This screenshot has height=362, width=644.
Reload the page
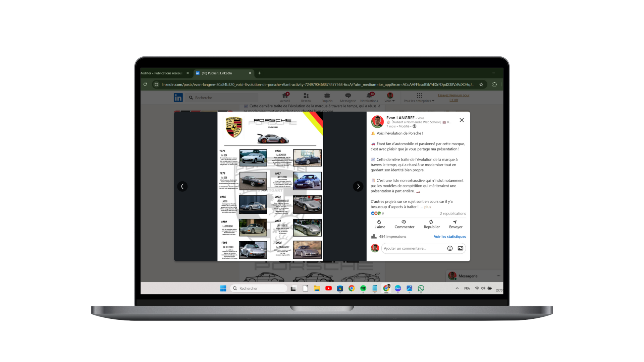point(145,84)
